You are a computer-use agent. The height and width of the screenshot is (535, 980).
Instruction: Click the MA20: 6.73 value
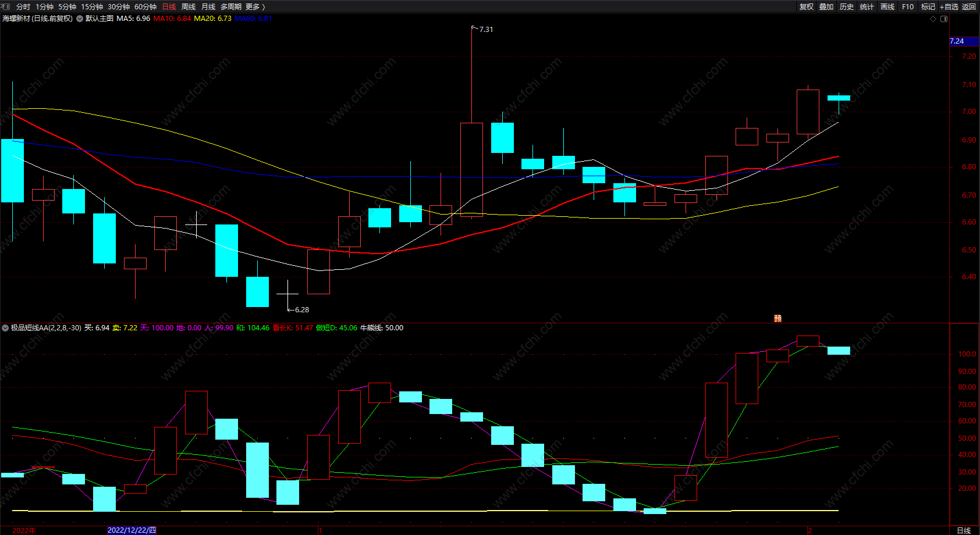212,19
